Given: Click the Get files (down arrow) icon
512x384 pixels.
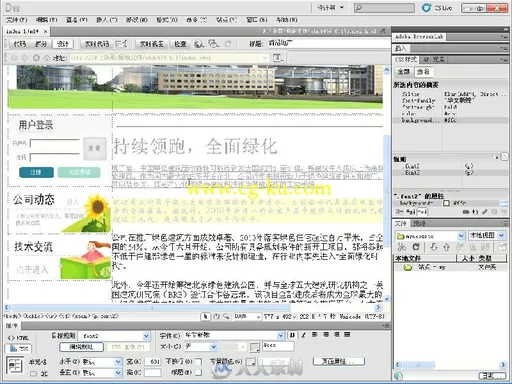Looking at the screenshot, I should click(433, 247).
